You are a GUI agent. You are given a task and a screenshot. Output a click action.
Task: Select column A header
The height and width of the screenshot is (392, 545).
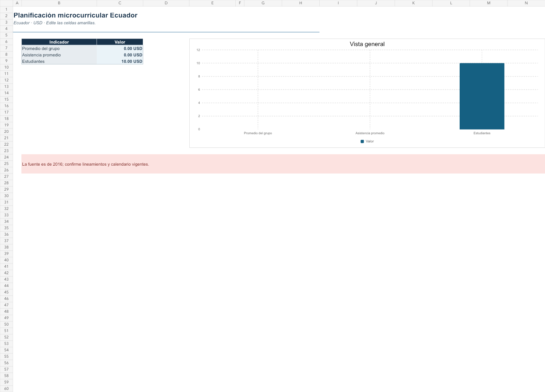coord(17,3)
